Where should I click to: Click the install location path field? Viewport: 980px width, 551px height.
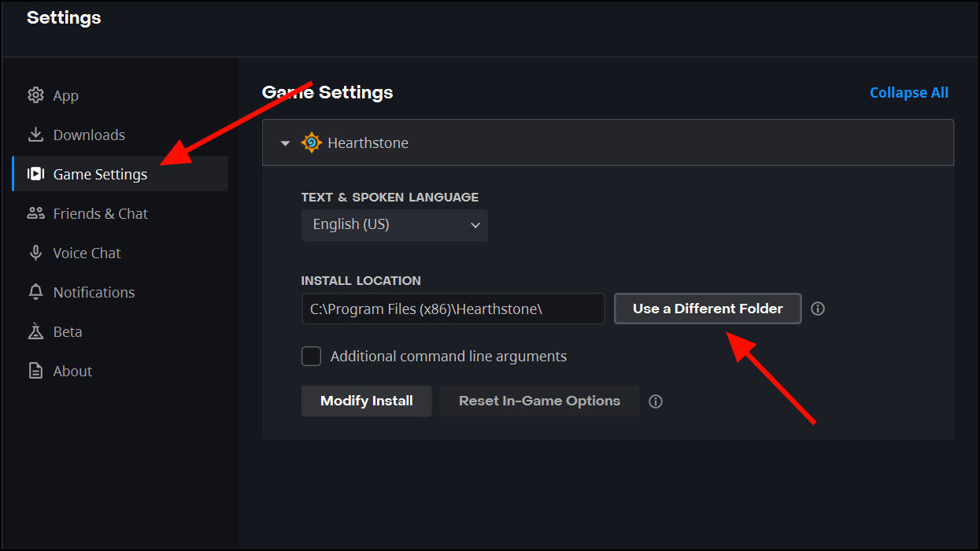point(453,309)
